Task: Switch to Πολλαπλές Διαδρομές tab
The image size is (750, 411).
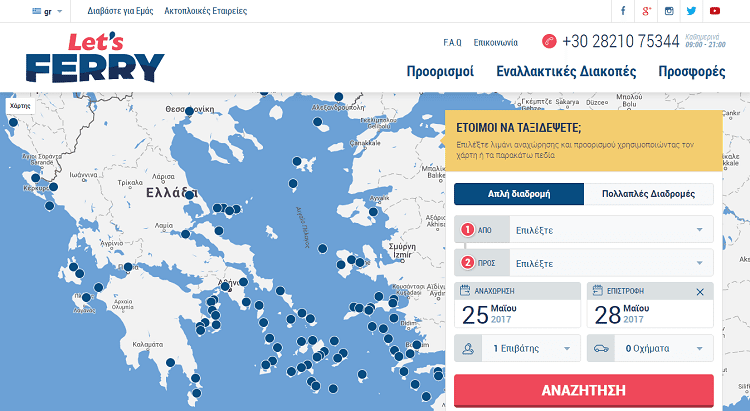Action: [x=649, y=194]
